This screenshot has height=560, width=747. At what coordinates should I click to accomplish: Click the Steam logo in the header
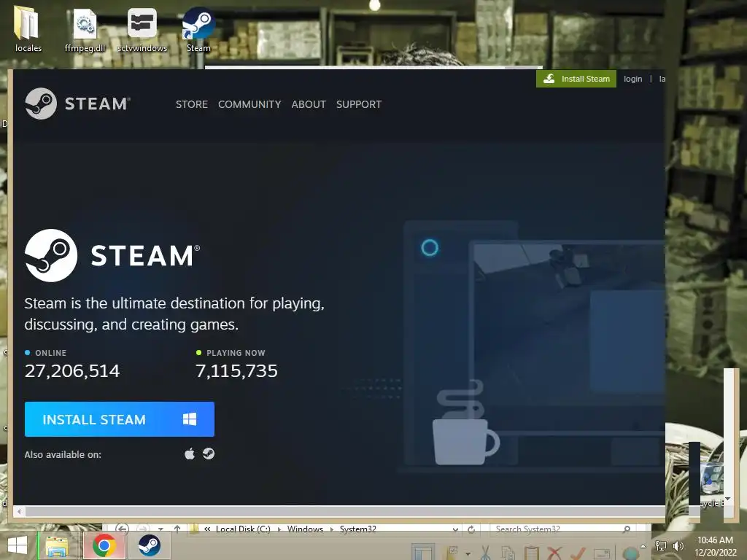coord(77,104)
